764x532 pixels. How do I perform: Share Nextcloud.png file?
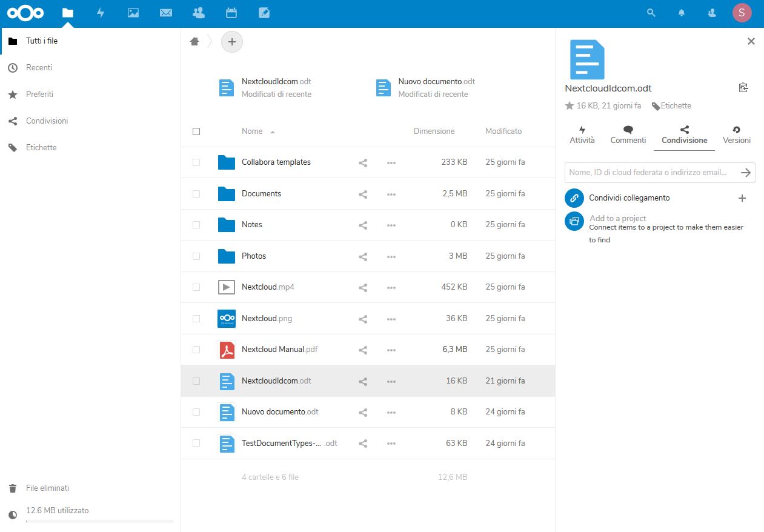[363, 319]
